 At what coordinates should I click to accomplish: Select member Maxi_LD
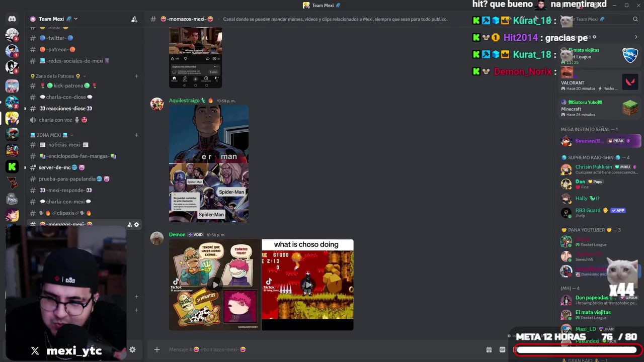coord(601,329)
